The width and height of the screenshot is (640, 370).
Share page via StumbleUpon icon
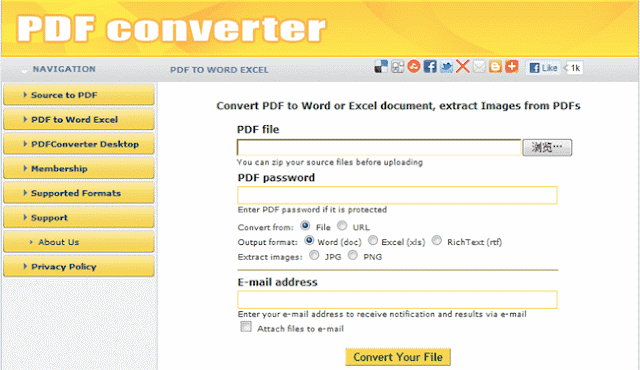tap(413, 66)
